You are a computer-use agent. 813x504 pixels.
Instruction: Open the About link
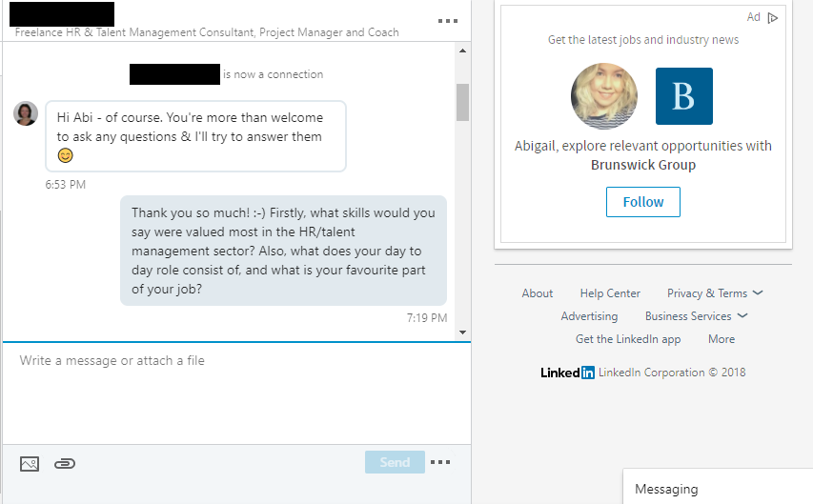tap(538, 293)
